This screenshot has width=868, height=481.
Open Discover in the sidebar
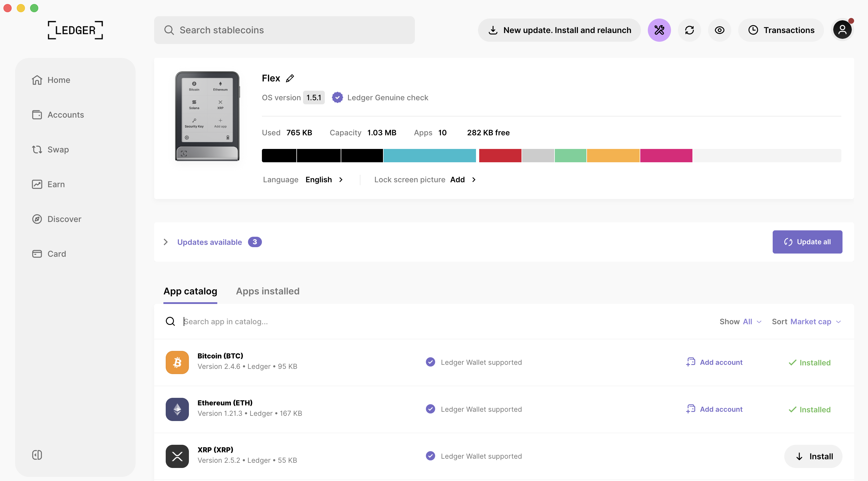click(x=56, y=219)
